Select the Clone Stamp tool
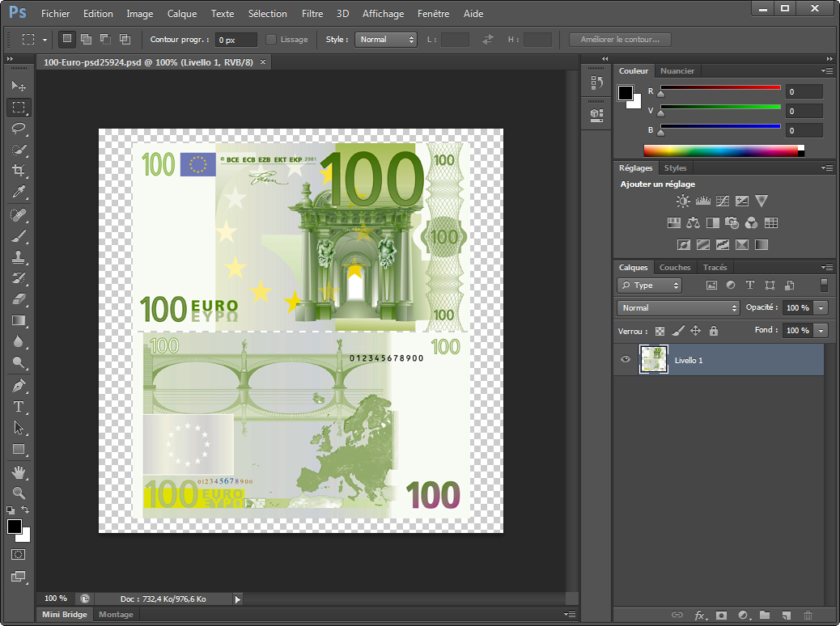This screenshot has width=840, height=626. point(19,257)
